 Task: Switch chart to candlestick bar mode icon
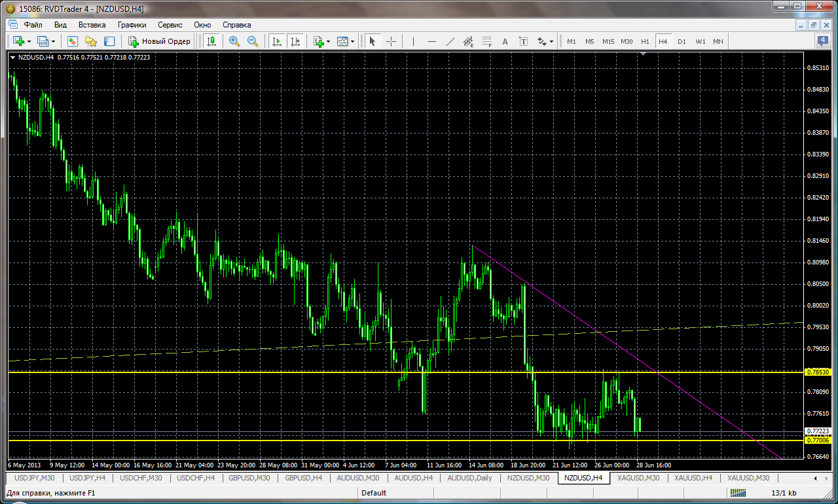[211, 41]
